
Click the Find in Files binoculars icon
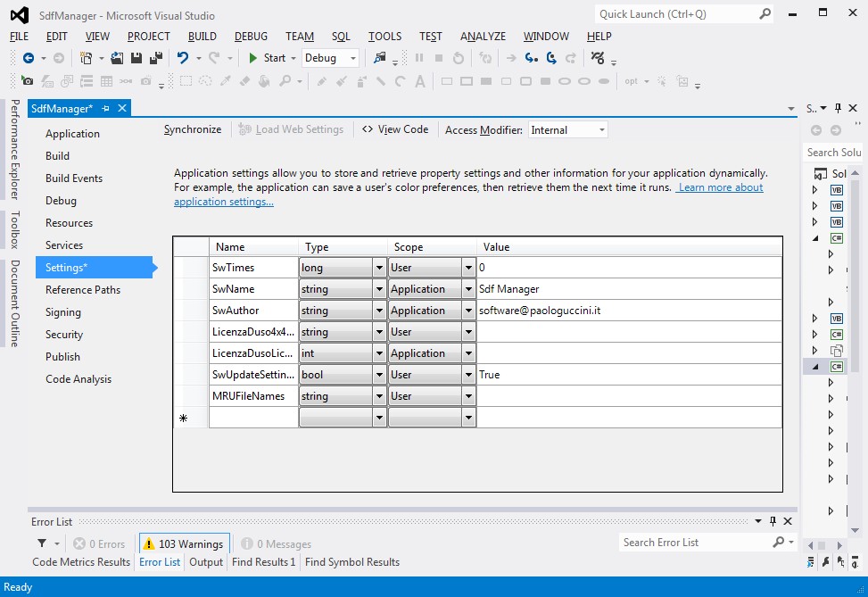380,58
